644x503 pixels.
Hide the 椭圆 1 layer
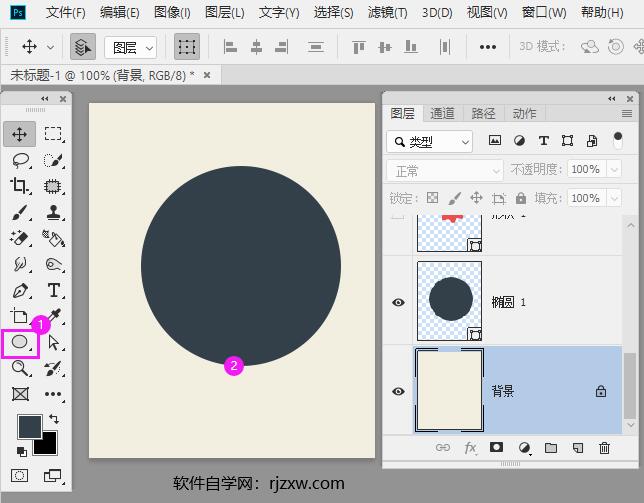[x=398, y=303]
